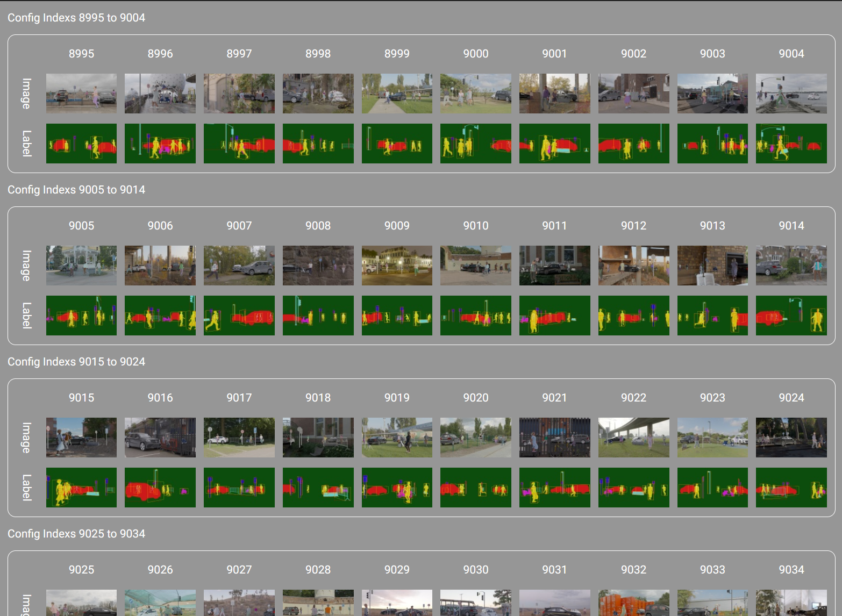This screenshot has height=616, width=842.
Task: Click column number 9022
Action: click(x=634, y=398)
